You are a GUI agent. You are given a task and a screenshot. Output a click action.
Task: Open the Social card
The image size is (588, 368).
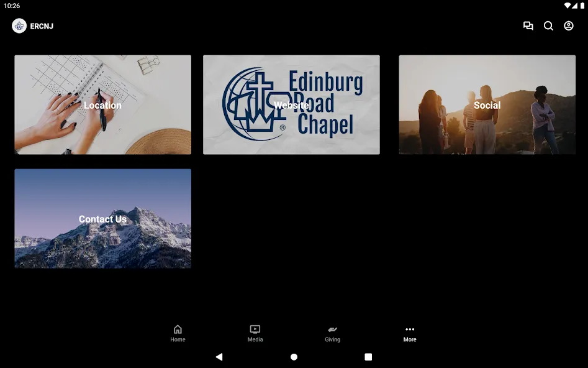487,105
